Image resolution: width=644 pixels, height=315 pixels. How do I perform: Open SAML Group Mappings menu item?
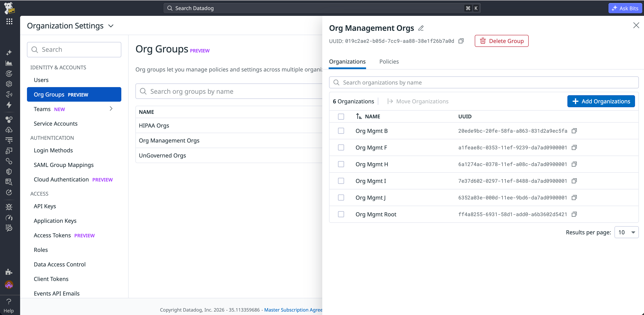[x=74, y=165]
